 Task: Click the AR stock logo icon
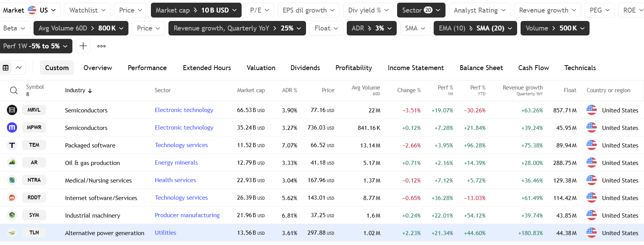pos(12,163)
